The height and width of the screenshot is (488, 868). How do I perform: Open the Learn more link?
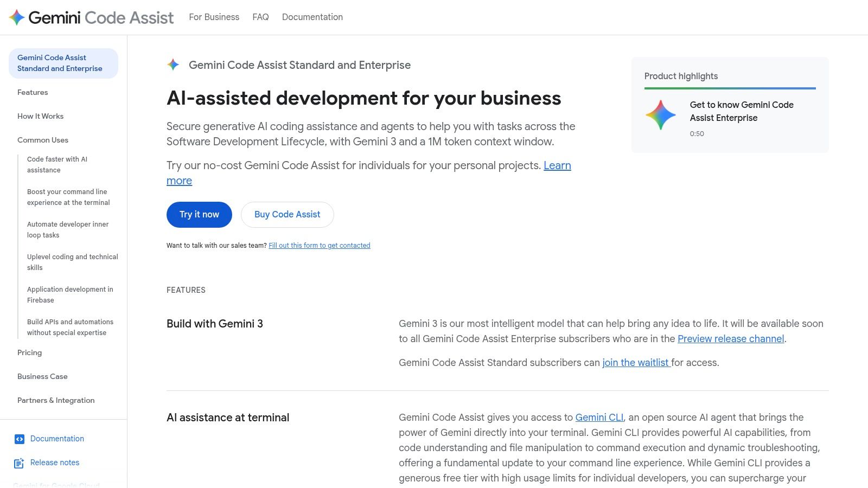(557, 165)
